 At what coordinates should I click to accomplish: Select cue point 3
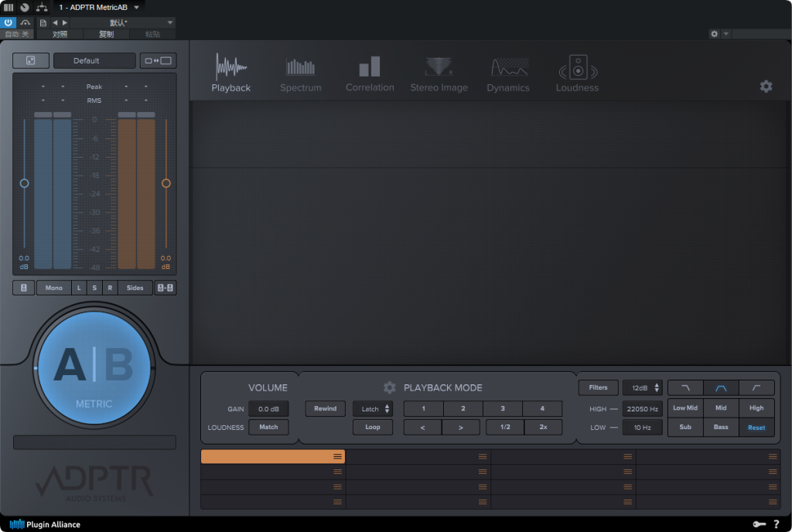pos(503,408)
